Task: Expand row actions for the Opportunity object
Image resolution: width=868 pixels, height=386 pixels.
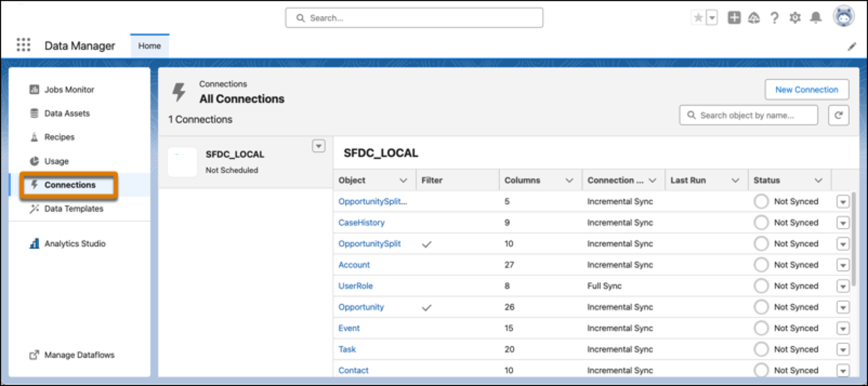Action: [843, 307]
